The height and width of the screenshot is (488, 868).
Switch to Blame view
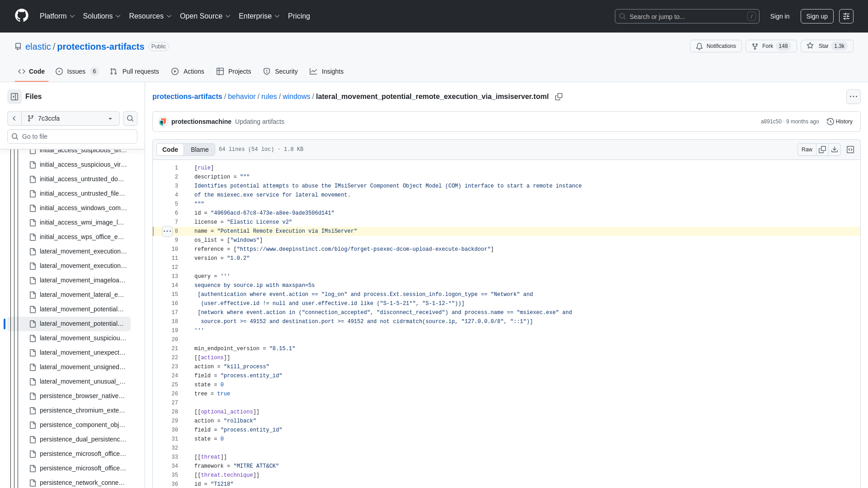(x=199, y=150)
